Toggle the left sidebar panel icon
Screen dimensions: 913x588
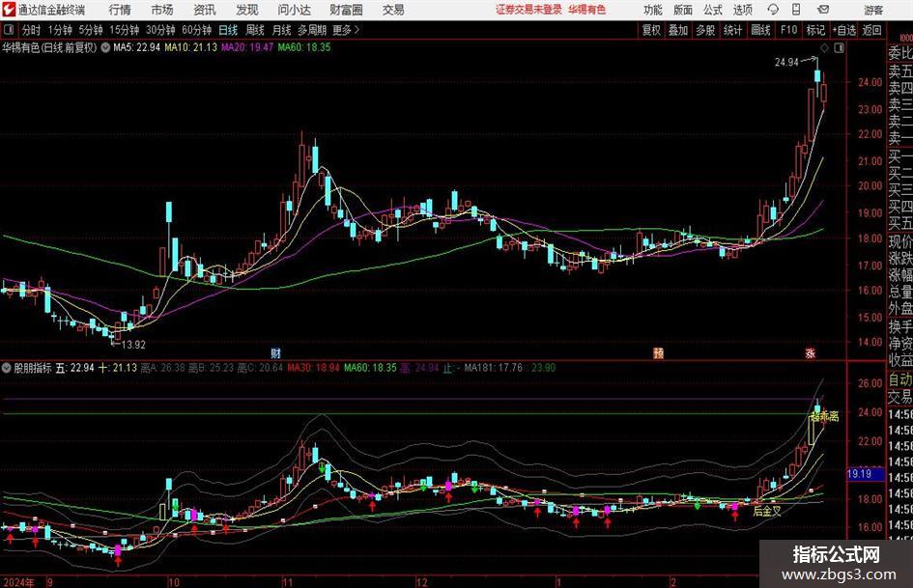tap(8, 30)
